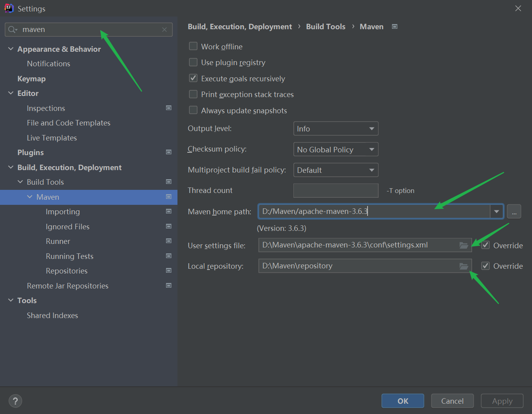The width and height of the screenshot is (532, 414).
Task: Click the project-level icon next to Ignored Files
Action: (169, 226)
